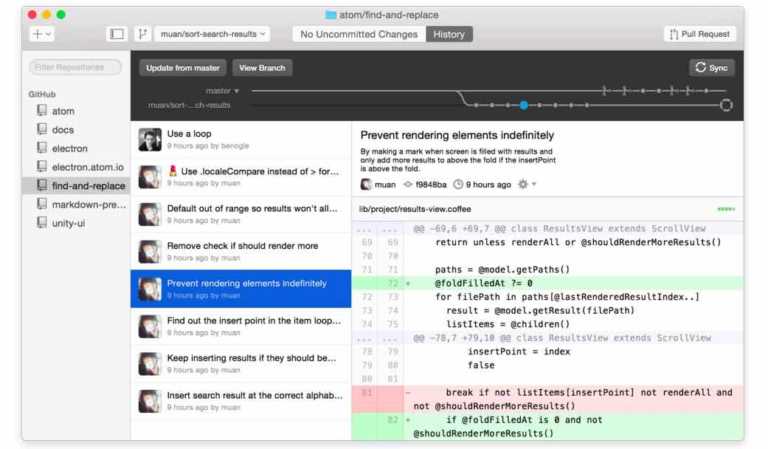Select the electron.atom.io repository

click(76, 167)
